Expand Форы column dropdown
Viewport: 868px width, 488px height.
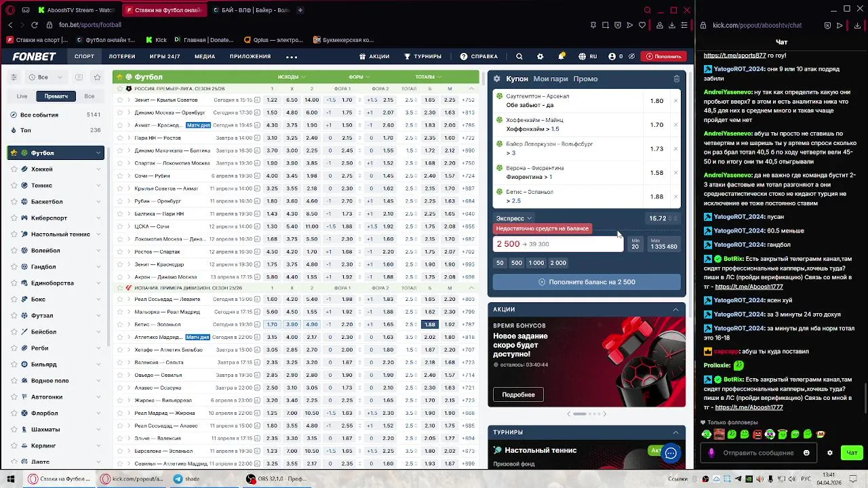359,77
